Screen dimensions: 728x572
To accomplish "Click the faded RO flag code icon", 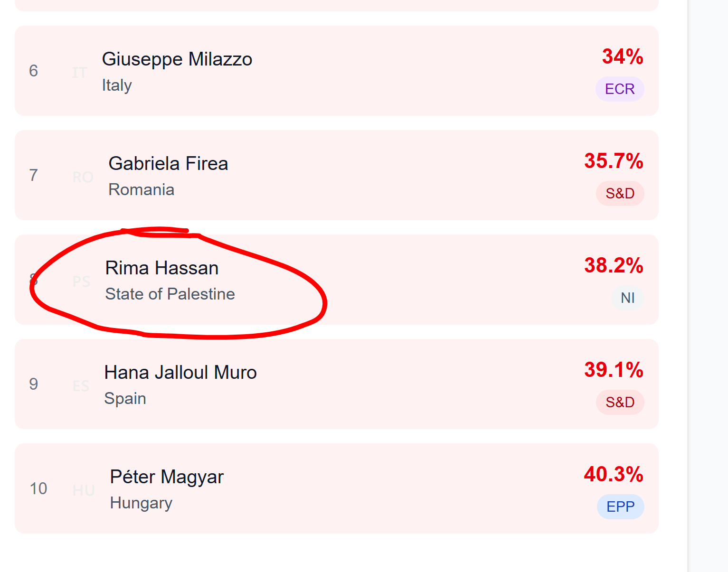I will [83, 177].
